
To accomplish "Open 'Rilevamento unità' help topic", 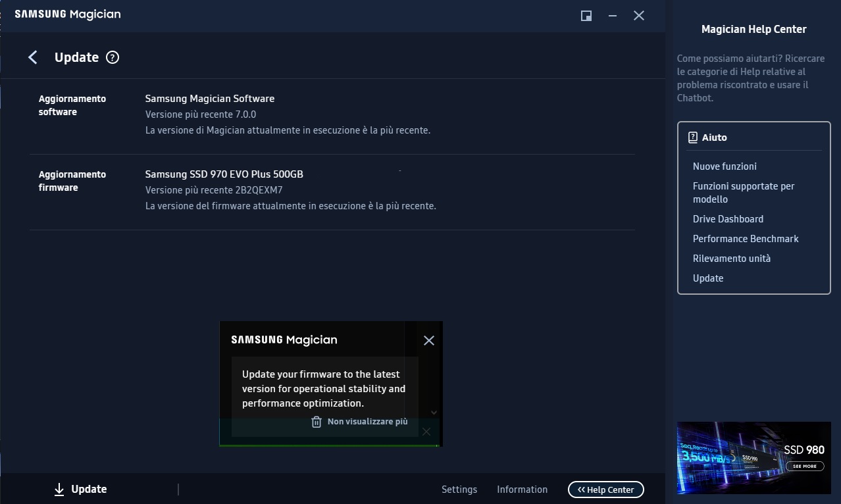I will 732,259.
